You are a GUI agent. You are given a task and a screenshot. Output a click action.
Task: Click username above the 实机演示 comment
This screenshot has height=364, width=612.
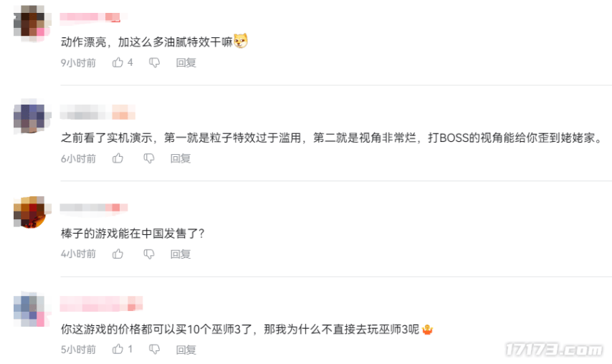pyautogui.click(x=97, y=112)
